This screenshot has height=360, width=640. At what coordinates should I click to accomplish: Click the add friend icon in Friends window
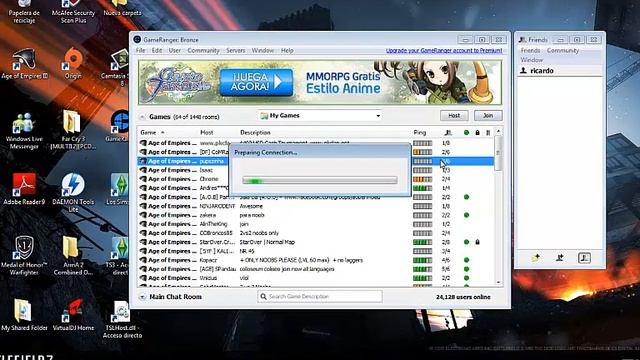click(x=560, y=258)
